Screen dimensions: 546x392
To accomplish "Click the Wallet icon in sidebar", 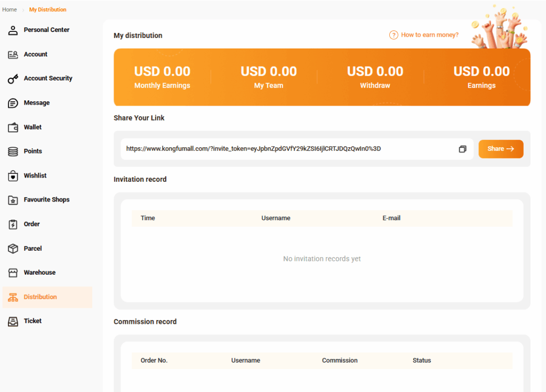I will click(13, 127).
